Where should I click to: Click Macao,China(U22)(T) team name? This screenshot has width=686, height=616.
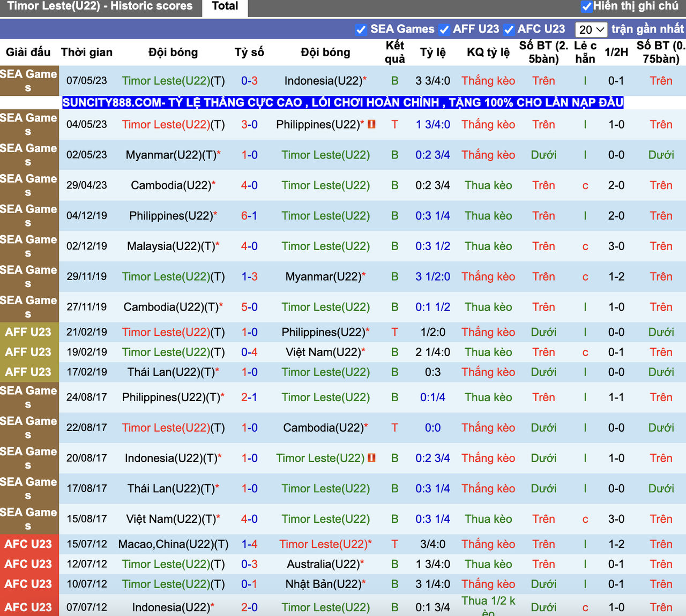(x=173, y=544)
